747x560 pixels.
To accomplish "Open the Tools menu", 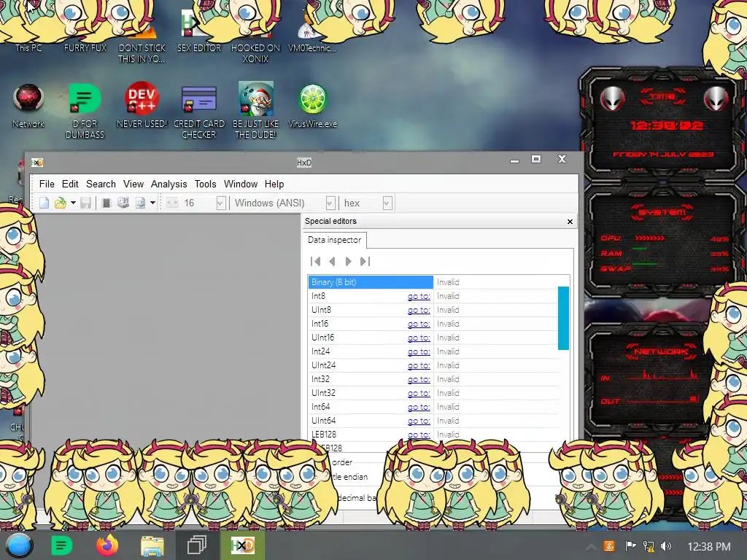I will (205, 184).
